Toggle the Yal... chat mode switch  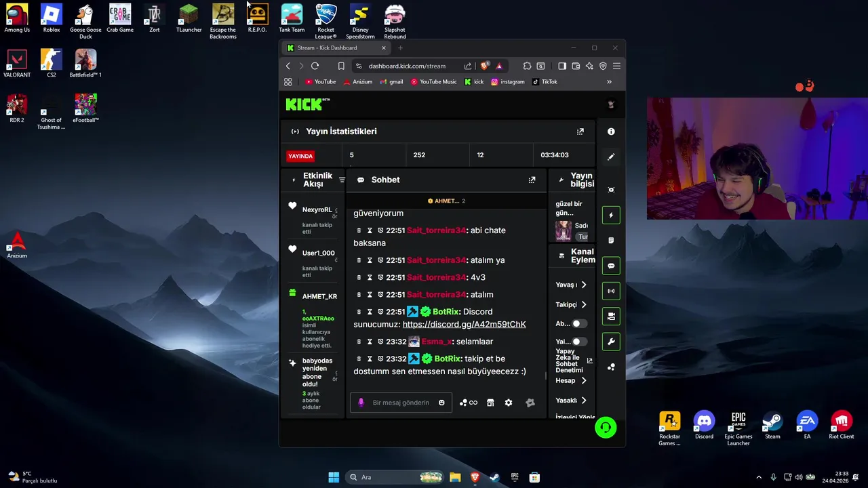pos(578,342)
